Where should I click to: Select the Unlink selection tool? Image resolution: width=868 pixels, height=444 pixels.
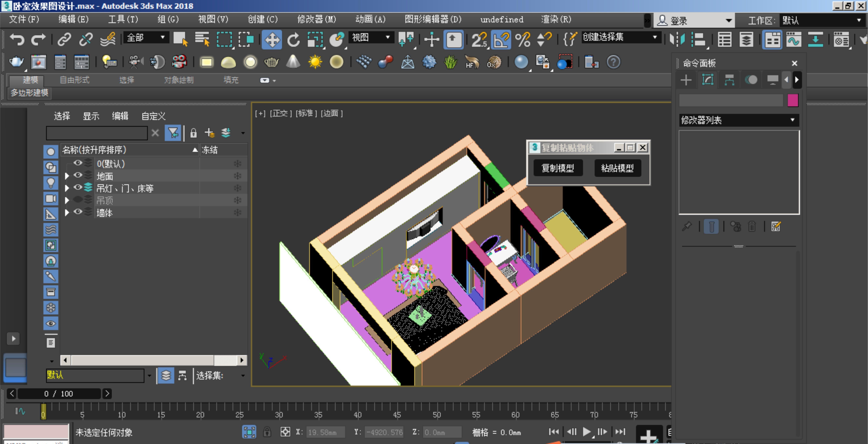pyautogui.click(x=86, y=40)
